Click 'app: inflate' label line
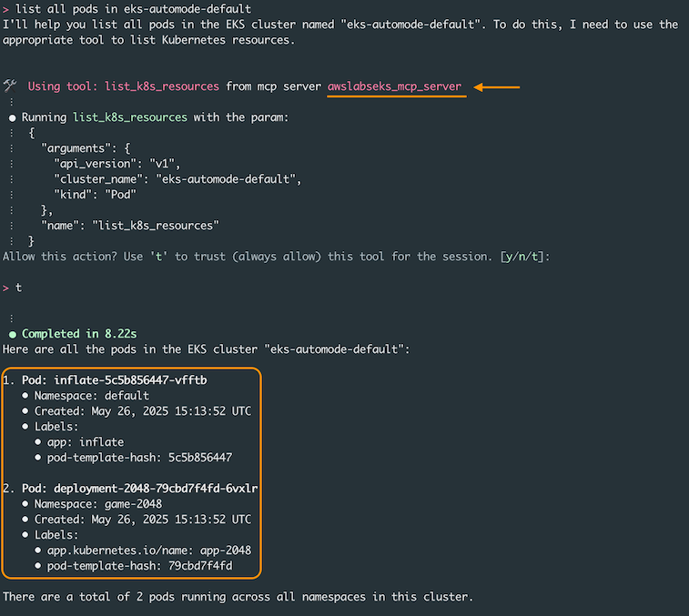 (86, 442)
